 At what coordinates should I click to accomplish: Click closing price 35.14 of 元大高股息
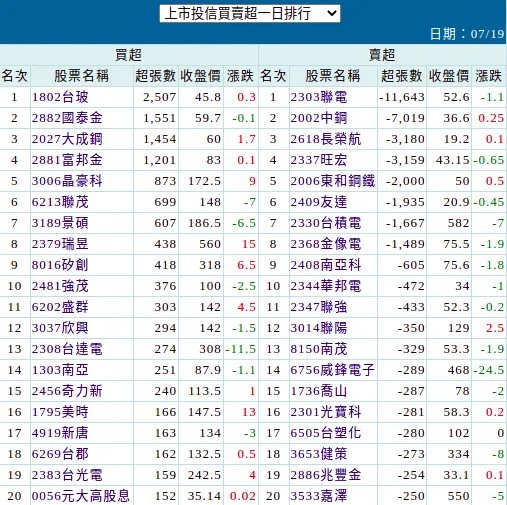point(204,496)
